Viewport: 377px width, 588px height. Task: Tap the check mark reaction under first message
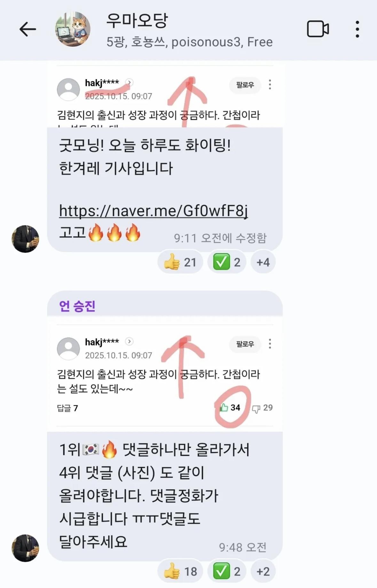click(x=226, y=262)
